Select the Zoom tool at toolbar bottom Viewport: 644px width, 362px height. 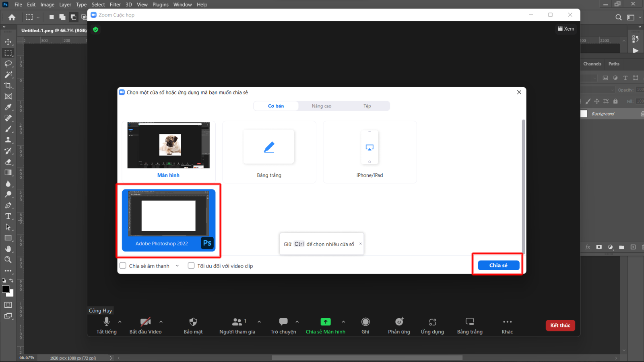click(8, 259)
